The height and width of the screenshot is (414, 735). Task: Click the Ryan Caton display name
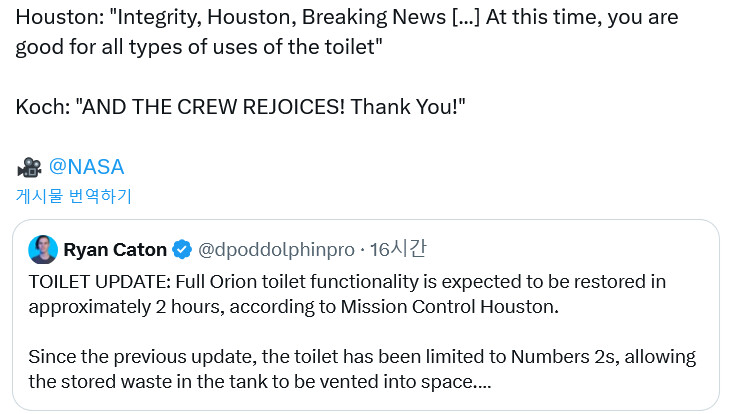(115, 249)
